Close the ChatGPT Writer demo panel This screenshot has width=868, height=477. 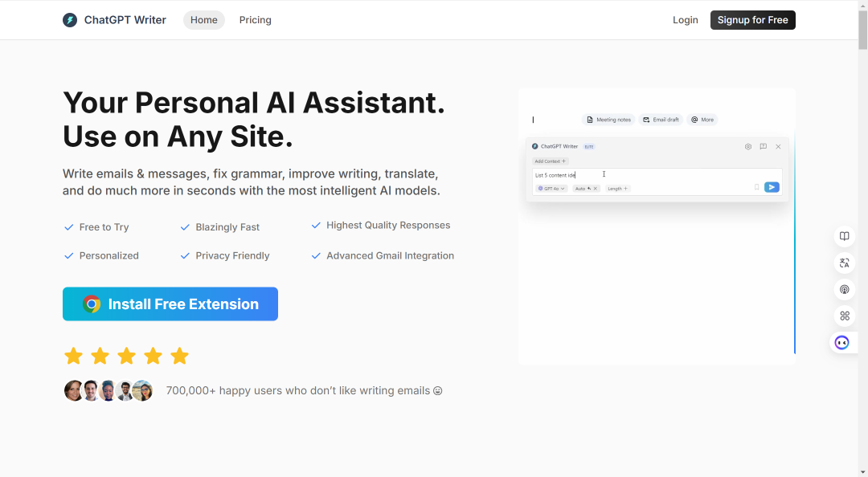click(x=778, y=147)
